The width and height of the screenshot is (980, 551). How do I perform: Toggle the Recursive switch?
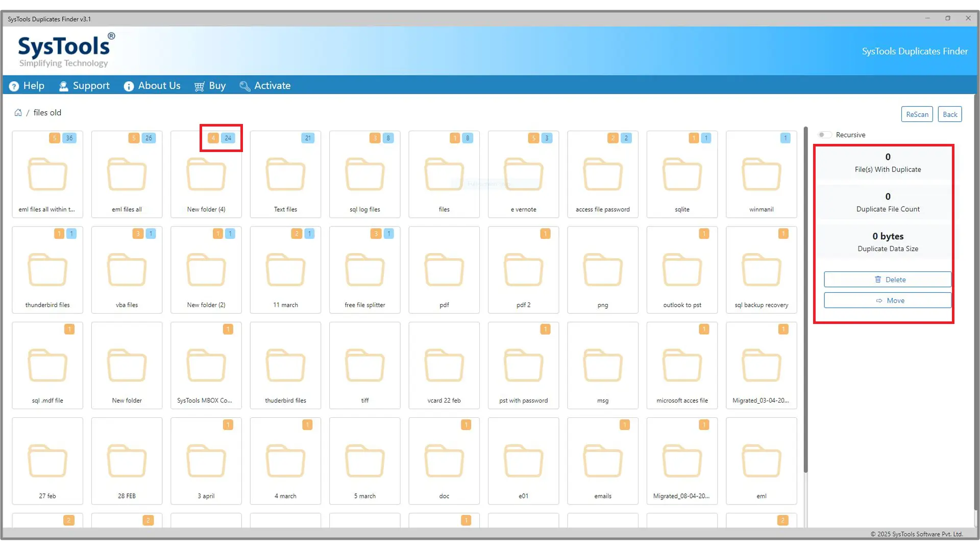[x=824, y=135]
